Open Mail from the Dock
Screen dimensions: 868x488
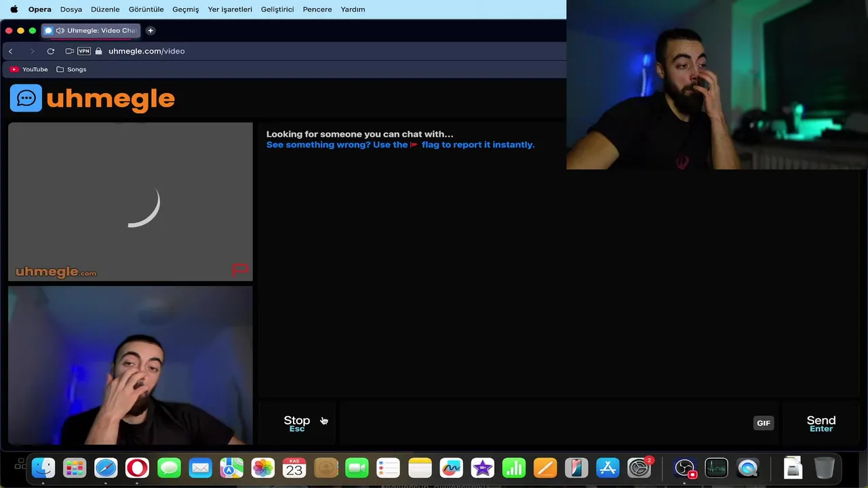click(x=200, y=468)
